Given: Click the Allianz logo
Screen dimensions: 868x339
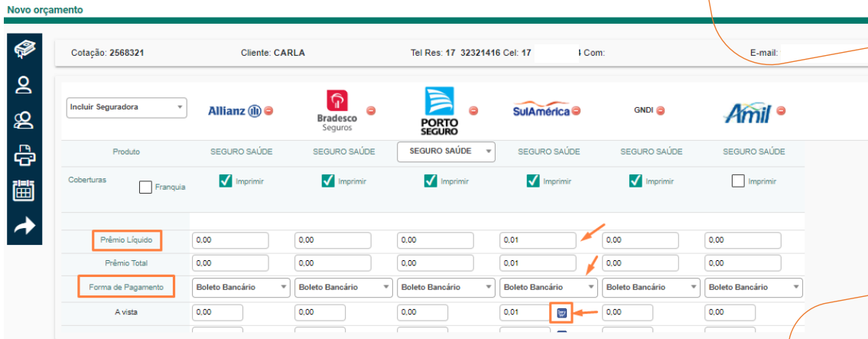Looking at the screenshot, I should [234, 111].
